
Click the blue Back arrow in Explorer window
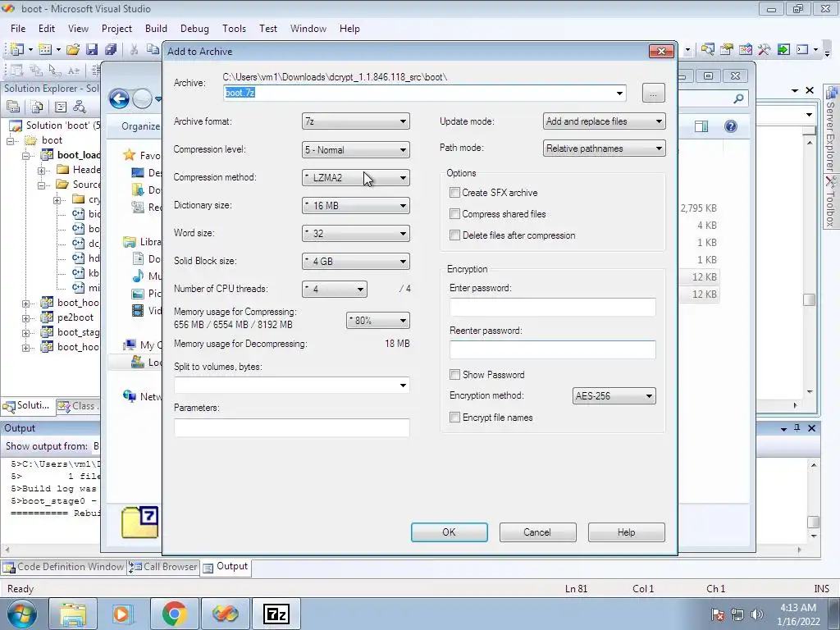tap(119, 98)
